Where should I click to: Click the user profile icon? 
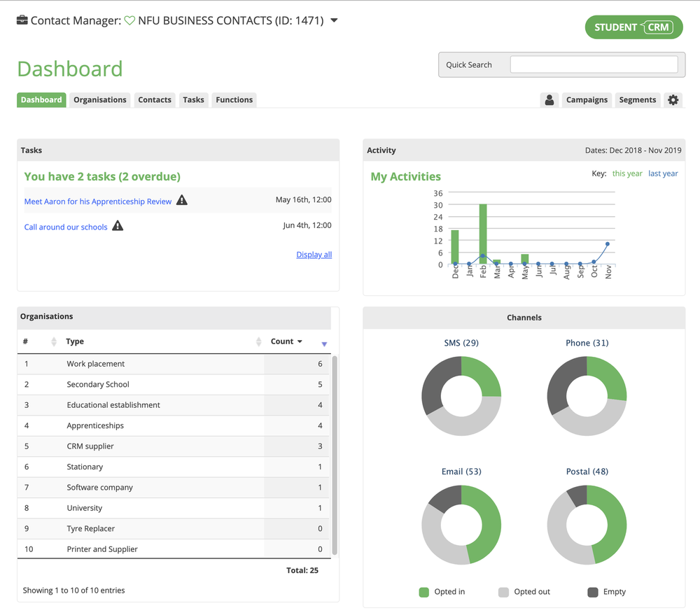(549, 99)
